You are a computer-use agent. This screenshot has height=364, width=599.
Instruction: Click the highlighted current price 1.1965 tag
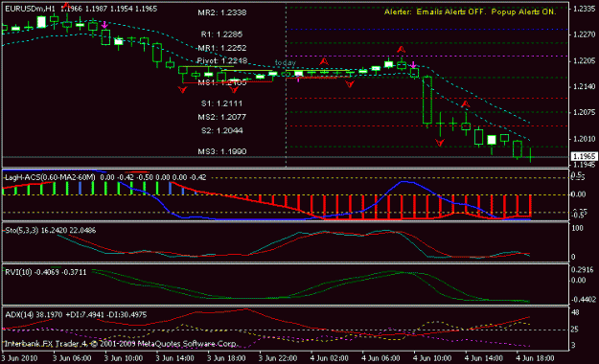pos(584,156)
